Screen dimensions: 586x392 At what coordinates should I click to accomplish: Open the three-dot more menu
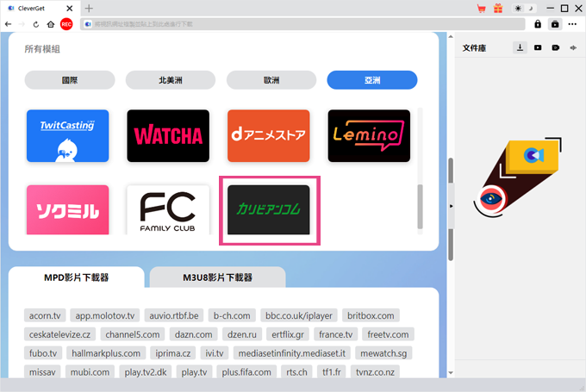[572, 24]
